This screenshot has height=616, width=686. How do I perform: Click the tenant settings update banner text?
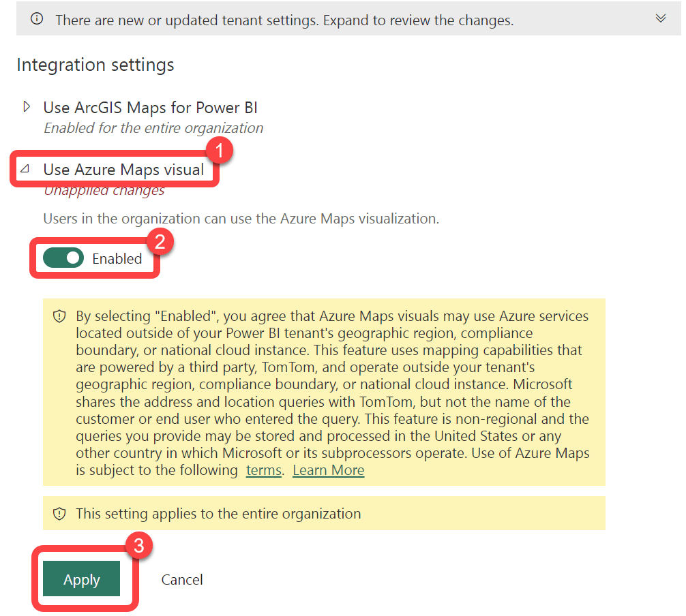pos(284,20)
